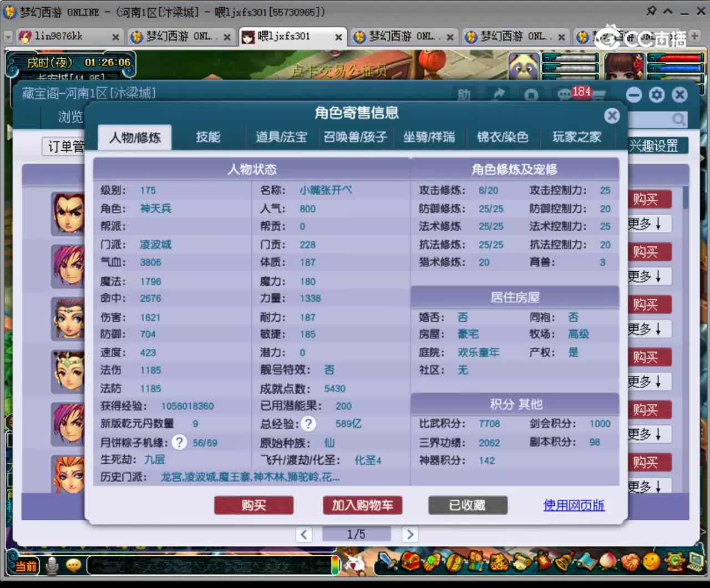Close the 角色寄售信息 dialog
Image resolution: width=710 pixels, height=588 pixels.
[612, 115]
